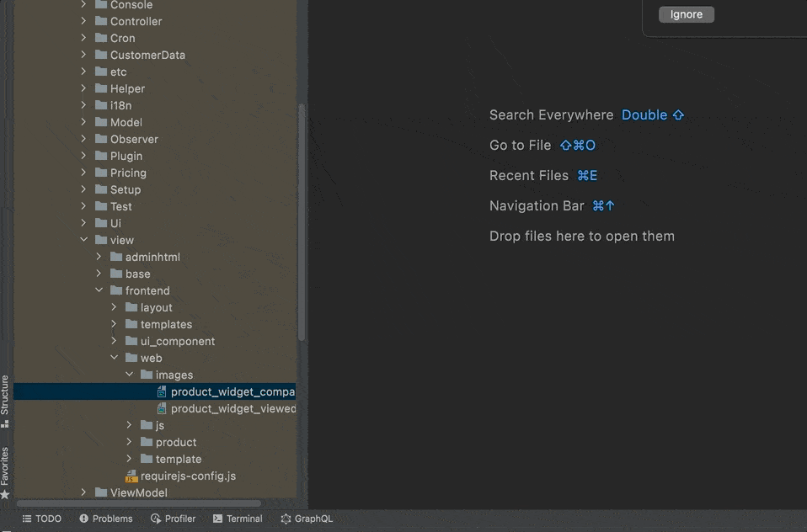The width and height of the screenshot is (807, 532).
Task: Click the project tree vertical scrollbar
Action: pos(302,219)
